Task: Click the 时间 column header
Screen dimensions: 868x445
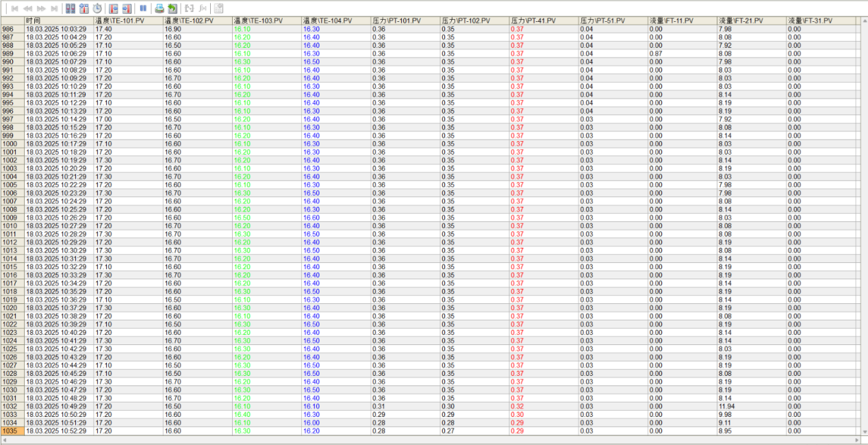Action: coord(58,21)
